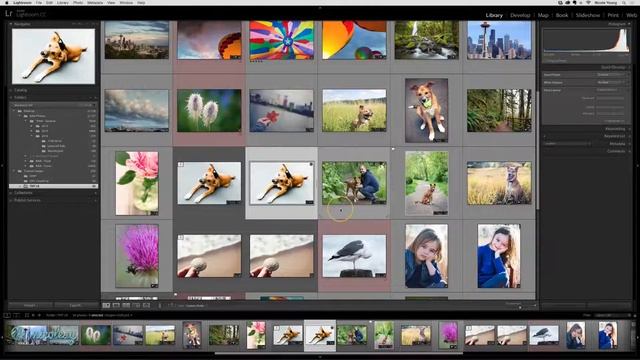Adjust the grid Thumbnails size slider

click(x=520, y=307)
